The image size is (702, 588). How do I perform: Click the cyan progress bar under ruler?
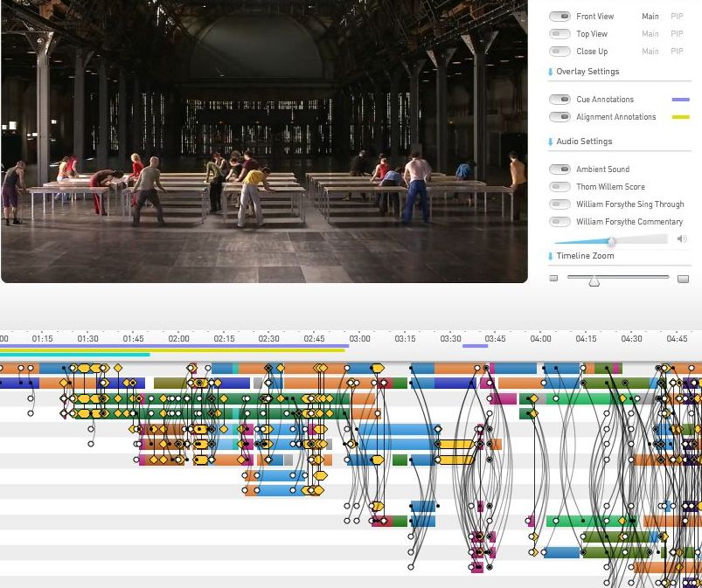click(x=75, y=355)
